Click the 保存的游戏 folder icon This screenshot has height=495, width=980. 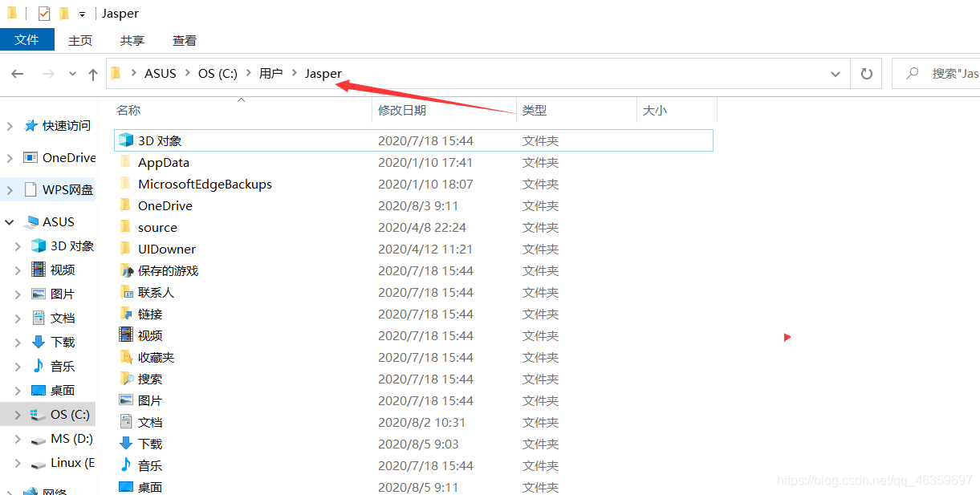tap(125, 270)
